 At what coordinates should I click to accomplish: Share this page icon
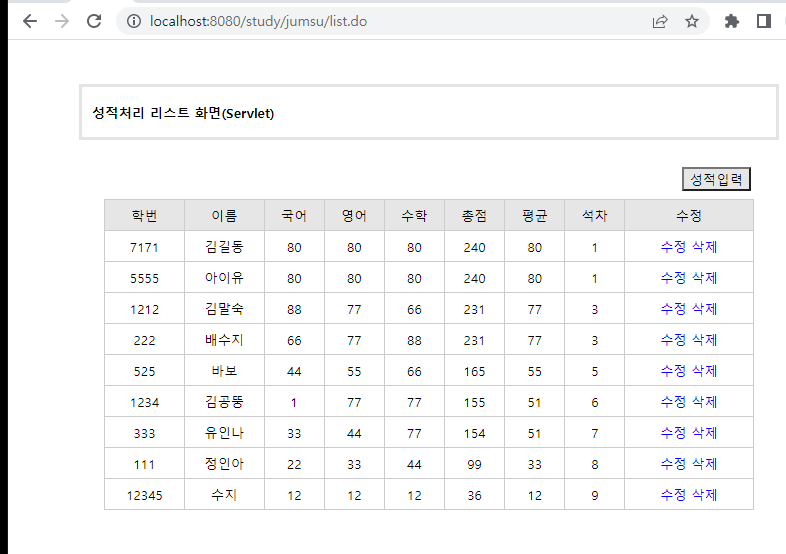point(660,21)
